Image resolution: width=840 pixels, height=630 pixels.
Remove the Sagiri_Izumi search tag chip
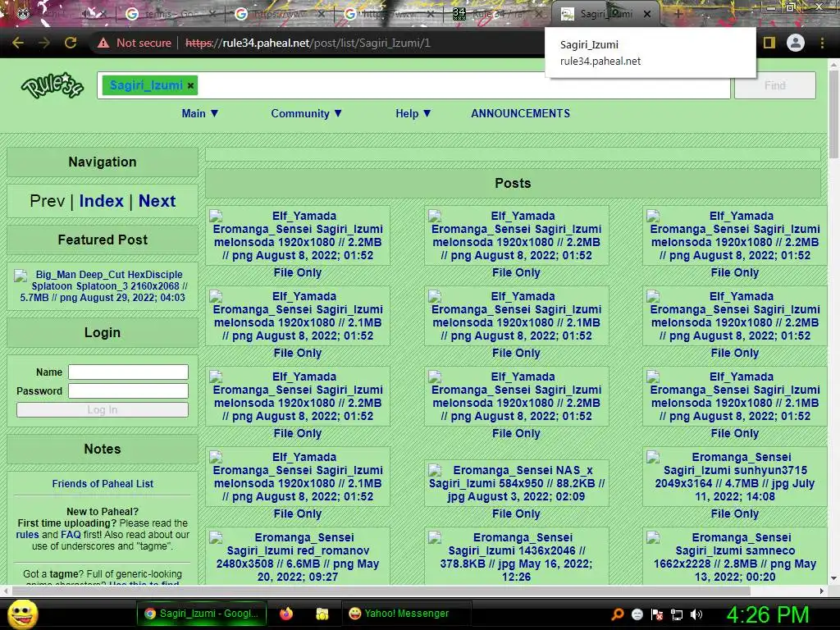click(190, 85)
